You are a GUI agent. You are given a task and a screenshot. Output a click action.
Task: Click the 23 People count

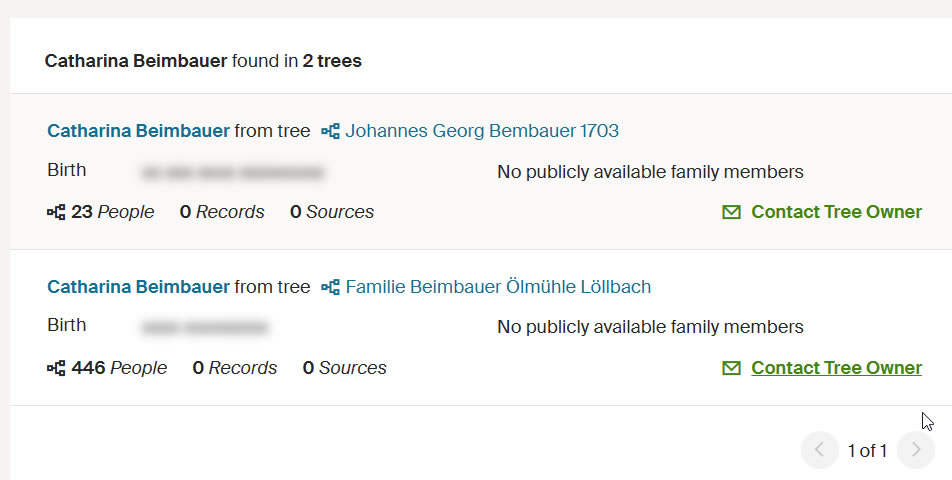[113, 212]
